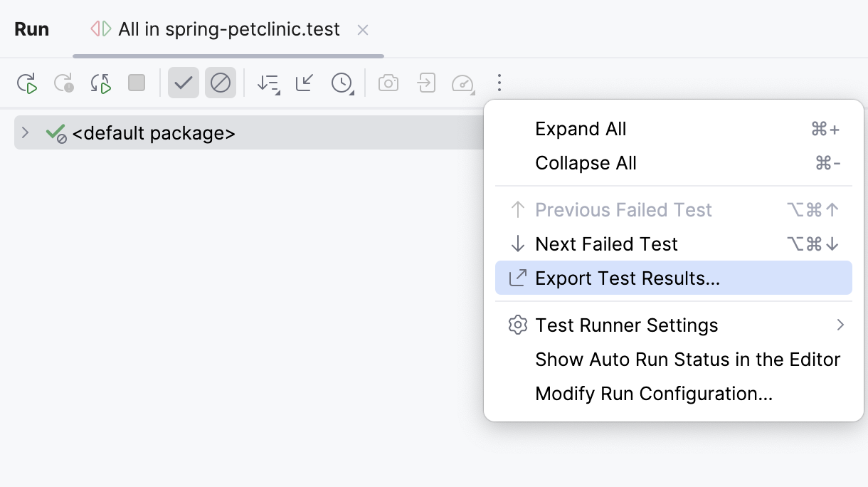Rerun only the failed tests
Image resolution: width=868 pixels, height=487 pixels.
[x=64, y=83]
